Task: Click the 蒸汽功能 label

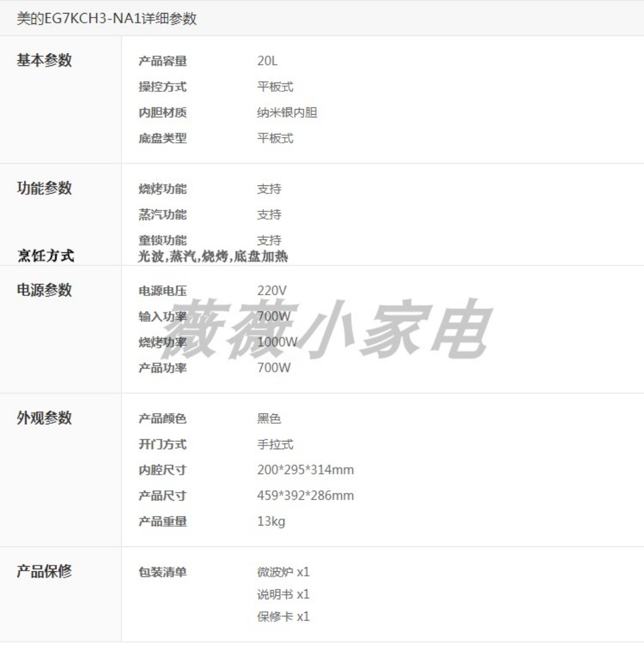Action: click(163, 214)
